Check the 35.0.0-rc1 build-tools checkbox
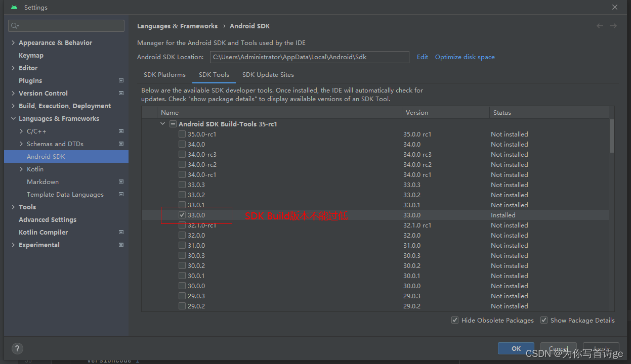631x364 pixels. click(182, 134)
